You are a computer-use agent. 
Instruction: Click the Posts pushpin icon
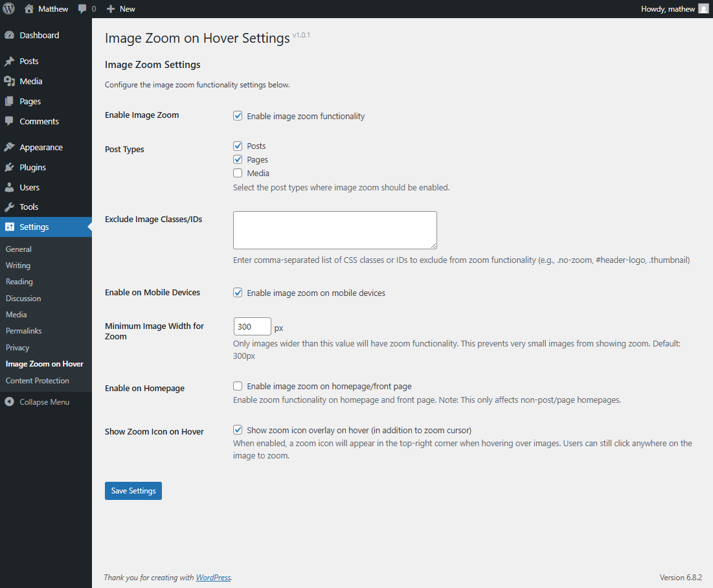(9, 62)
